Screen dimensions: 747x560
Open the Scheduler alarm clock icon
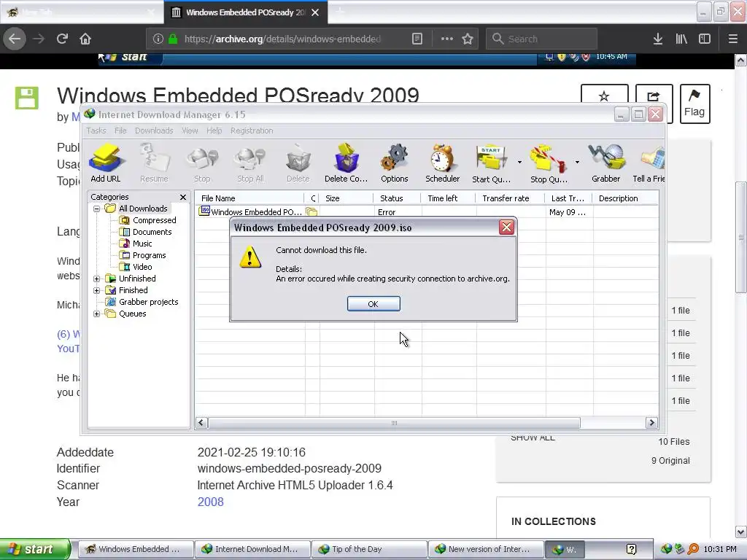click(x=442, y=163)
